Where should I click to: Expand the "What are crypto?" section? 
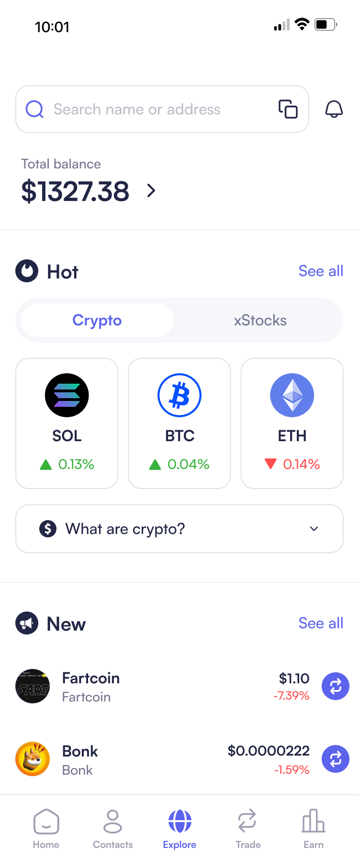tap(179, 529)
